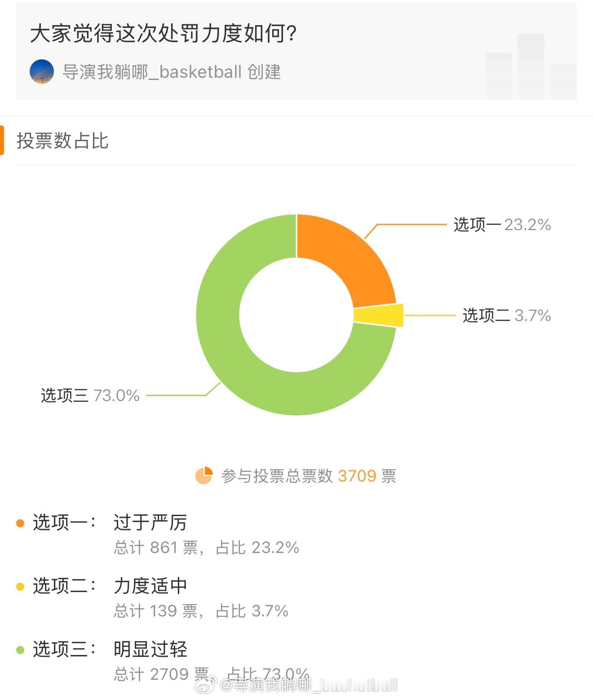Tap the 3709 total vote count
This screenshot has height=700, width=593.
coord(357,476)
